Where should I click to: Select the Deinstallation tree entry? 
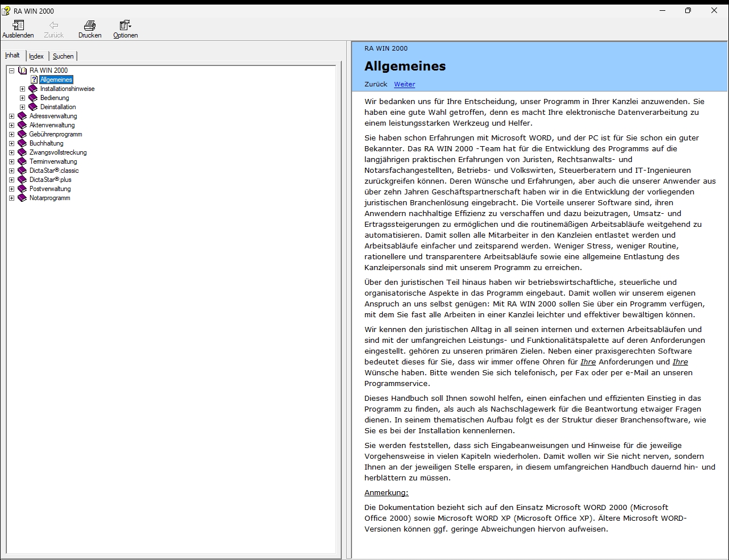click(x=58, y=107)
